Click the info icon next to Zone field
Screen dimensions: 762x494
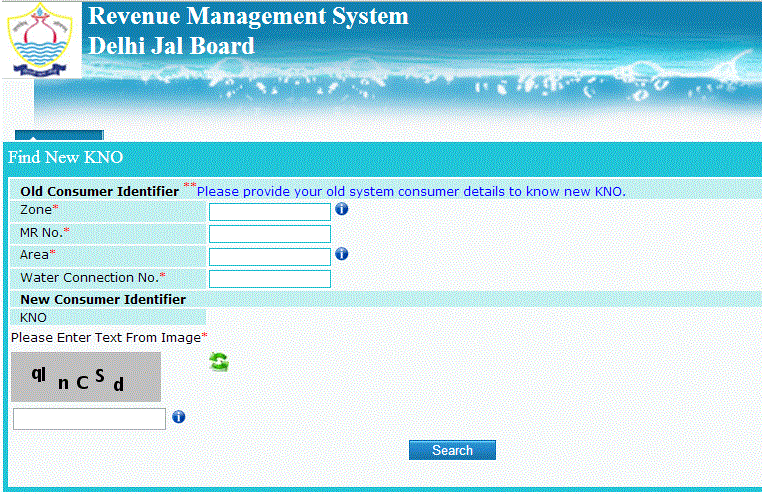click(342, 209)
